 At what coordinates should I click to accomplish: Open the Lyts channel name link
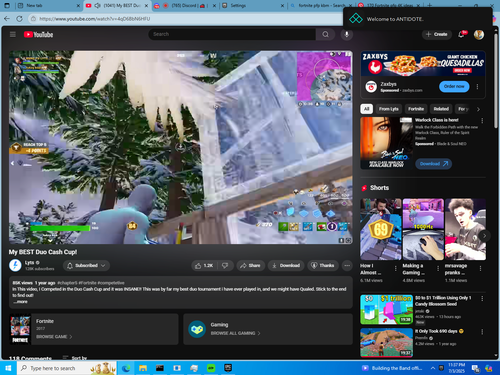pyautogui.click(x=29, y=263)
